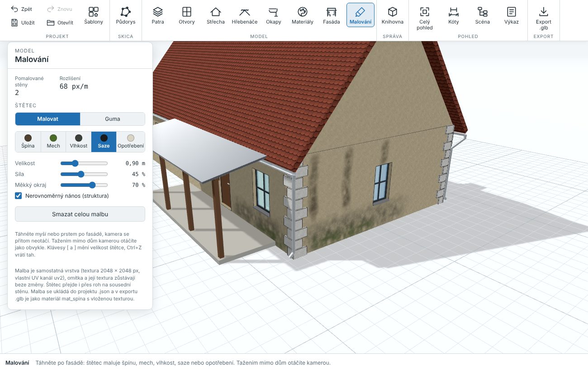Switch brush mode to Malovat
Image resolution: width=588 pixels, height=371 pixels.
click(48, 119)
